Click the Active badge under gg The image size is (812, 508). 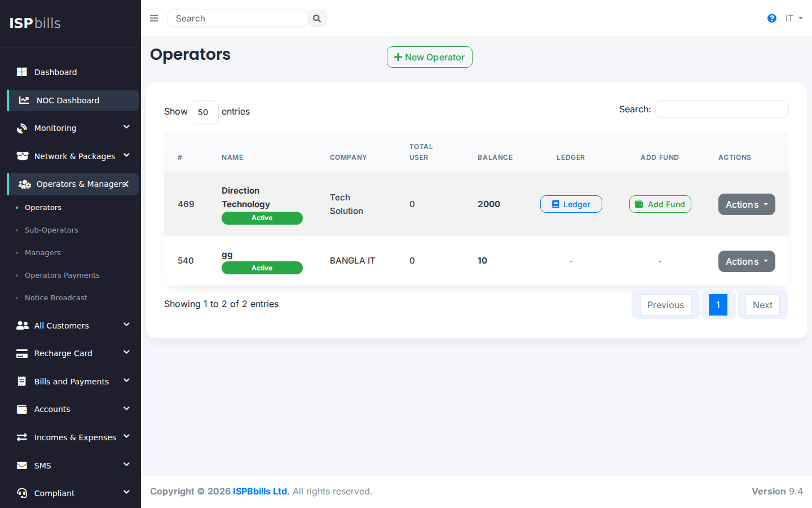point(262,268)
